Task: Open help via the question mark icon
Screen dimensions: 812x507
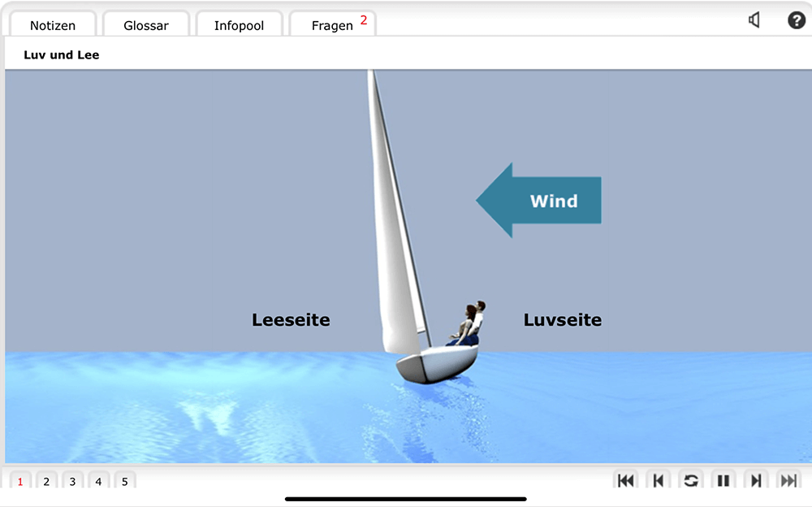Action: pyautogui.click(x=797, y=20)
